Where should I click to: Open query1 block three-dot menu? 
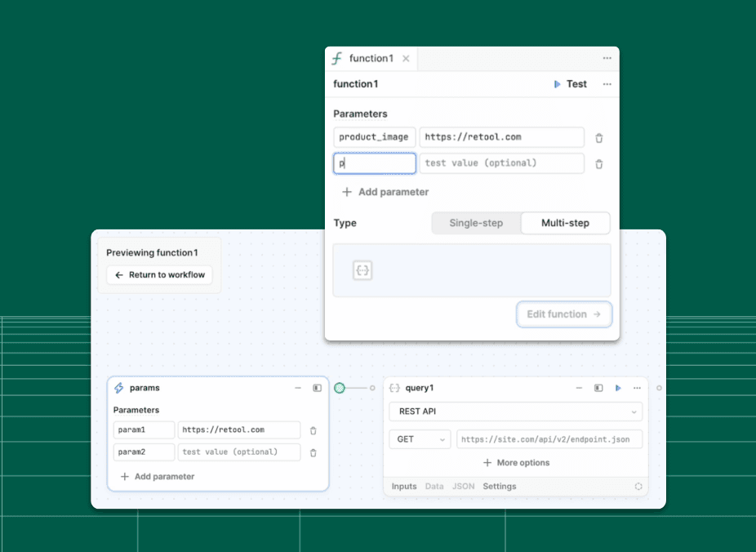637,389
